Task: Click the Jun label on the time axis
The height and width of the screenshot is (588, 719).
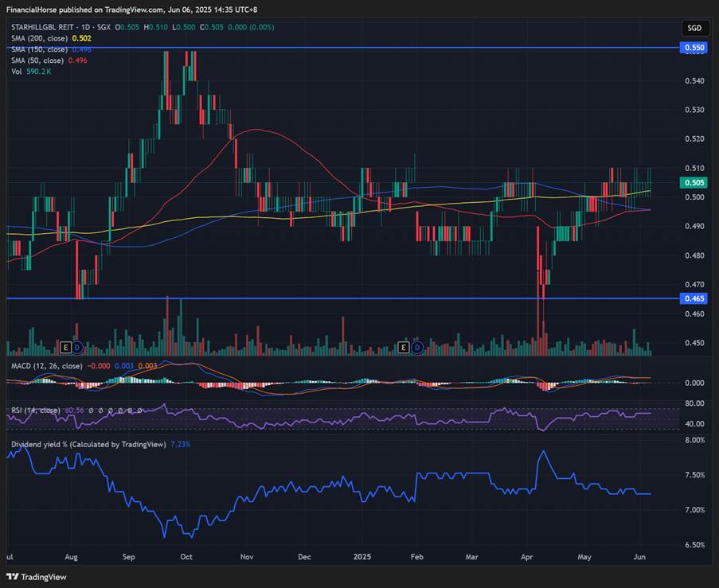Action: point(639,557)
